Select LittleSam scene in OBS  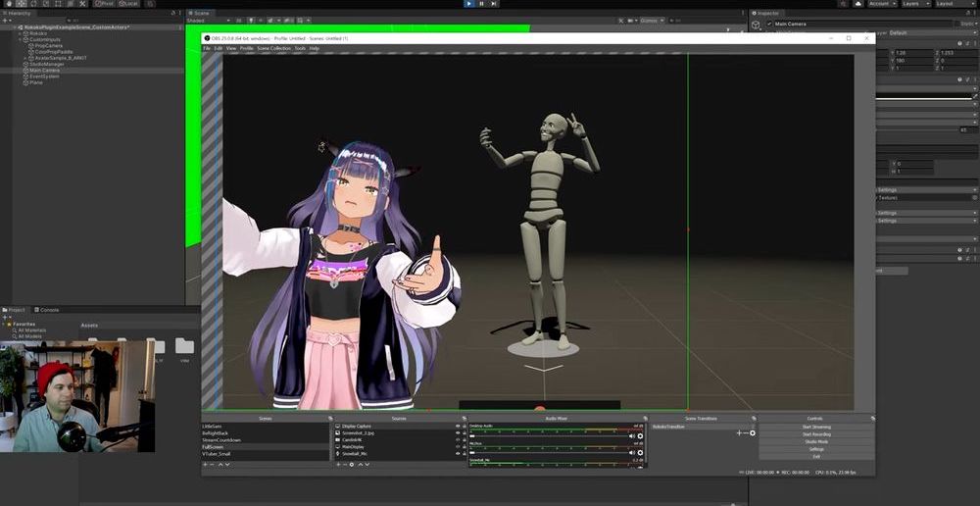(265, 427)
